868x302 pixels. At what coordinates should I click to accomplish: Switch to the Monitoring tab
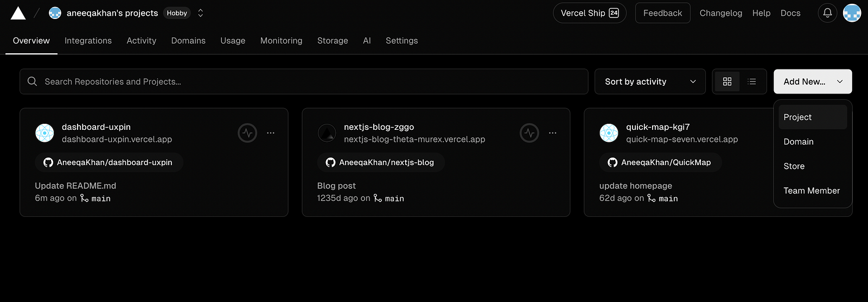point(281,41)
